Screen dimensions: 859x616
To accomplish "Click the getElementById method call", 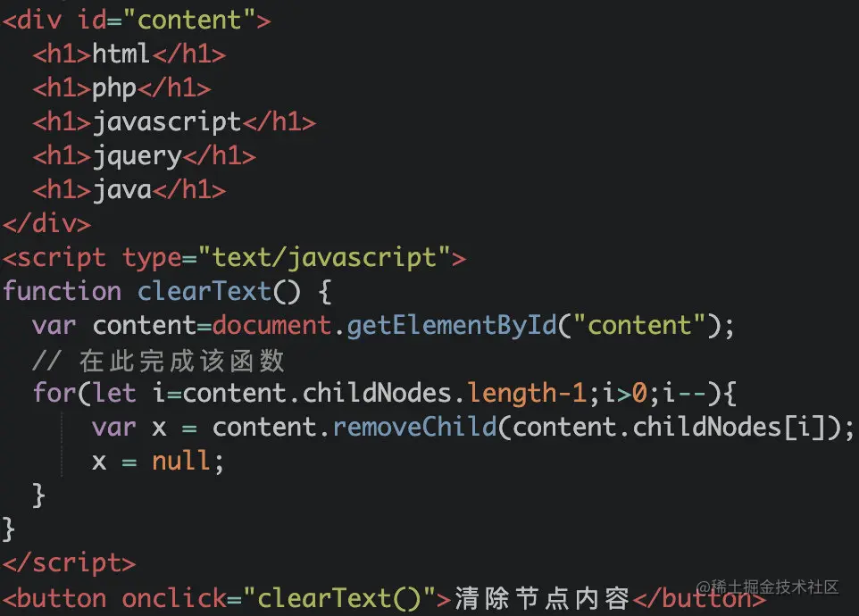I will click(x=452, y=325).
